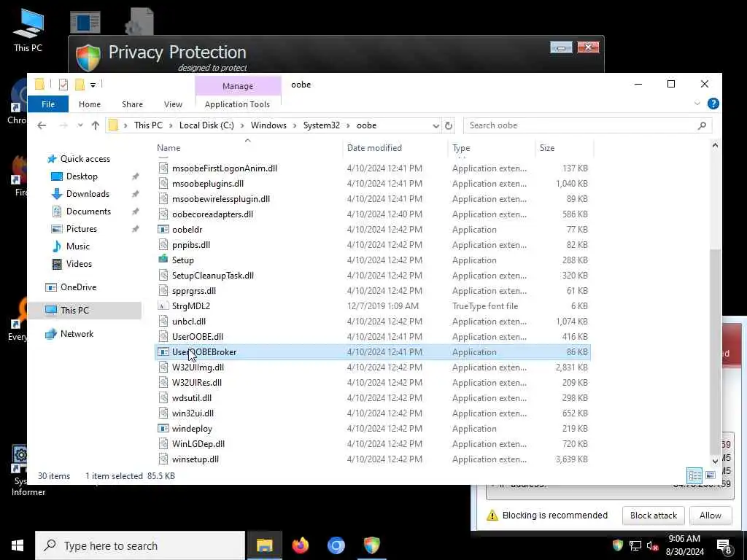Switch to Details view layout icon
The height and width of the screenshot is (560, 747).
tap(694, 475)
